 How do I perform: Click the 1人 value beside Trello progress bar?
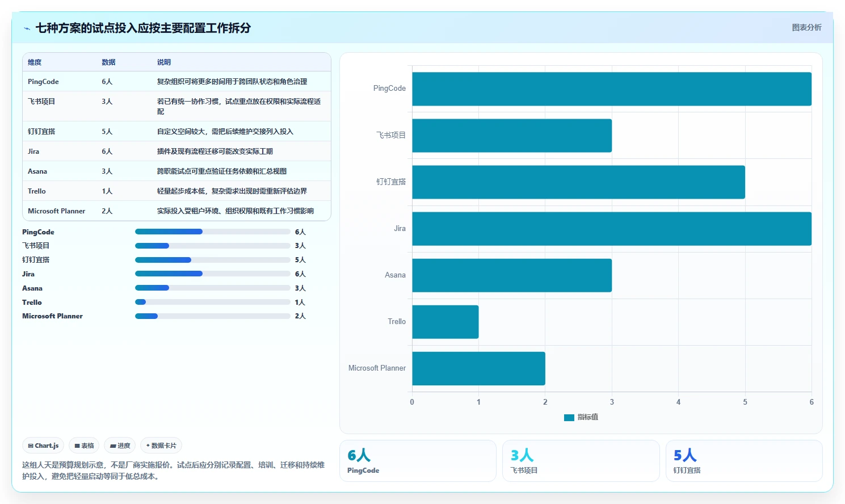[x=300, y=303]
